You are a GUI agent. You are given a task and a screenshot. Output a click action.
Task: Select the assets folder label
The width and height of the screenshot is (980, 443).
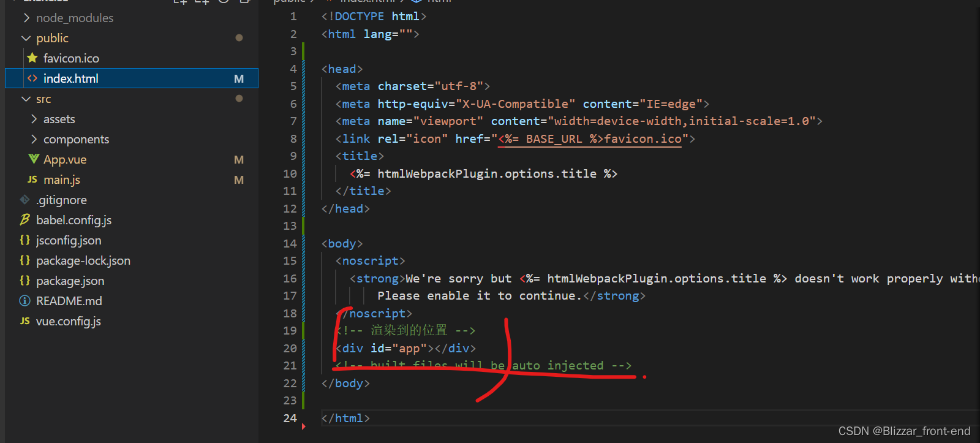(x=59, y=119)
